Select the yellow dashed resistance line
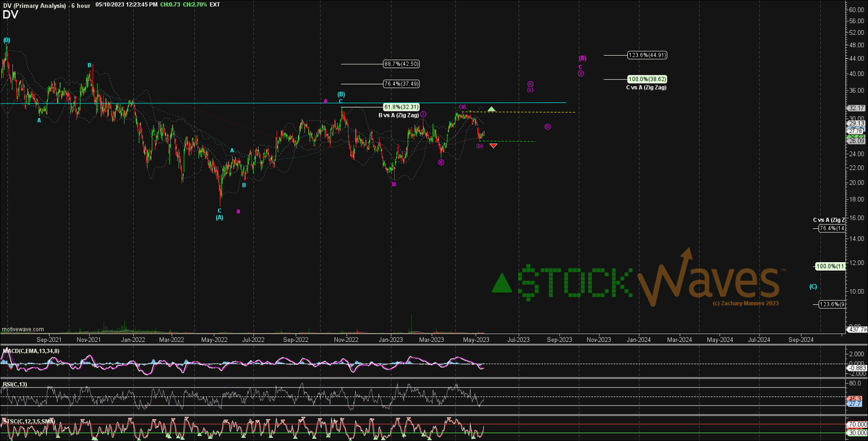The height and width of the screenshot is (441, 868). pyautogui.click(x=519, y=112)
